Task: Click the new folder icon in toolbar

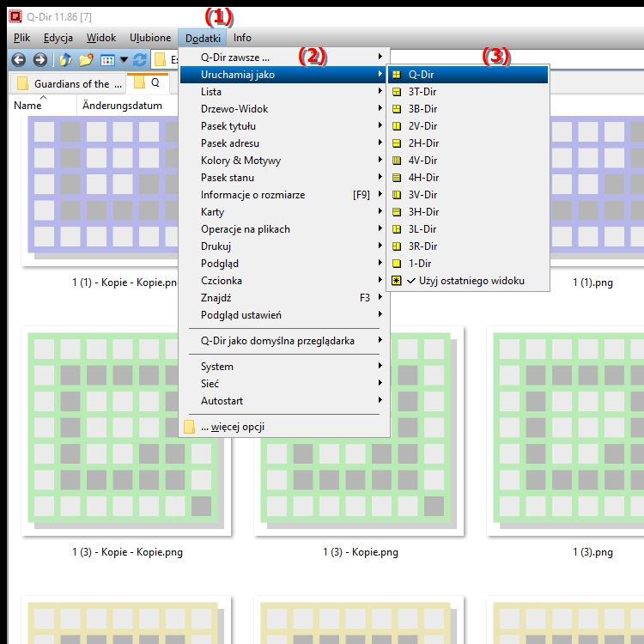Action: coord(86,60)
